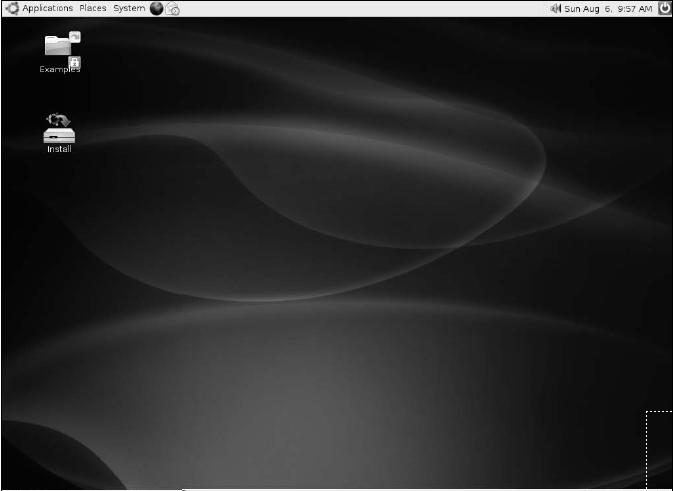Click the power/quit button in panel
673x491 pixels.
click(x=664, y=8)
